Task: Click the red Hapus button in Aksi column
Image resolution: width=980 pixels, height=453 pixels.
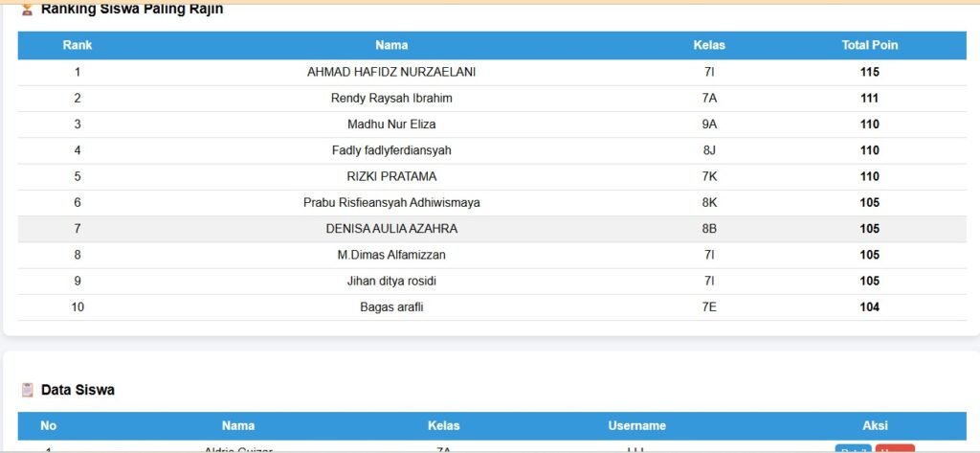Action: (895, 449)
